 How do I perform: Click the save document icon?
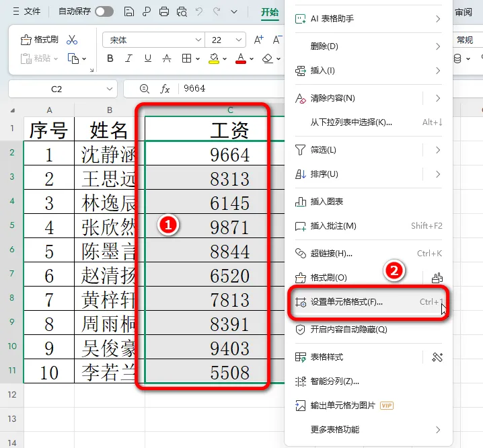[128, 11]
